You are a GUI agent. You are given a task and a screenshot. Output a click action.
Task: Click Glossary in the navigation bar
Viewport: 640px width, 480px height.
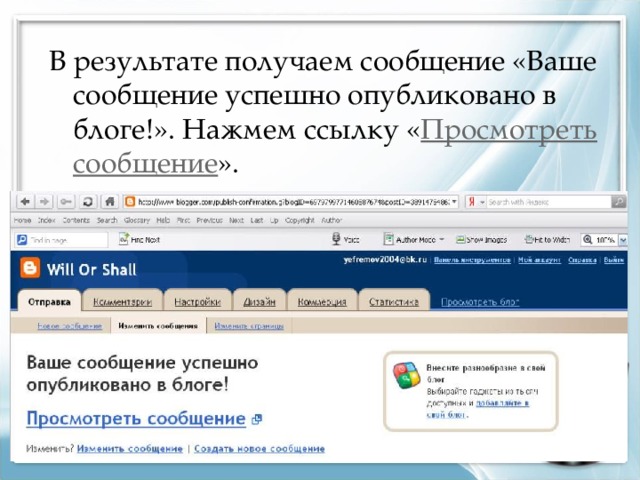click(137, 220)
